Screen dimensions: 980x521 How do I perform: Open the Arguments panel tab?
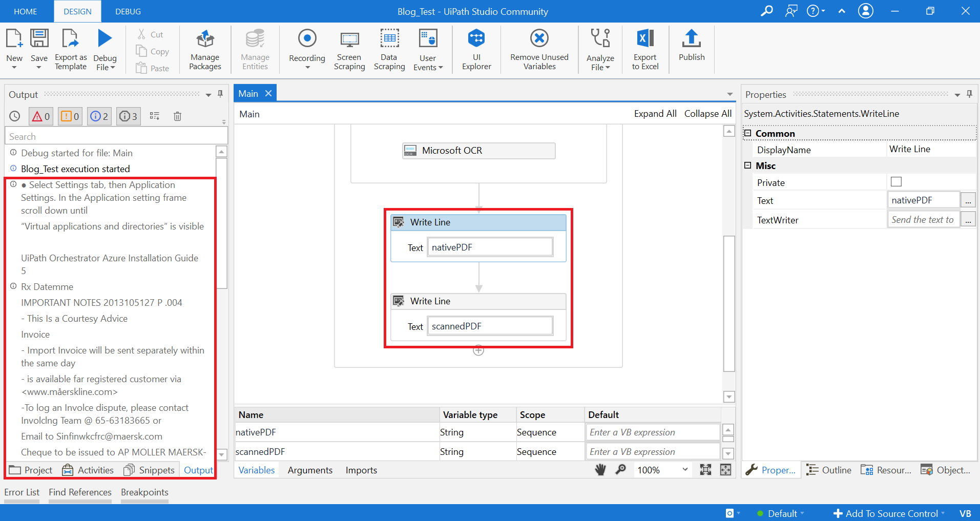click(x=310, y=470)
